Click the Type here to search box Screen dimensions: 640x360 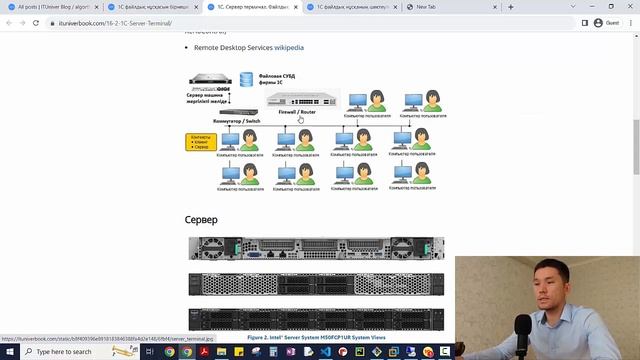(80, 351)
